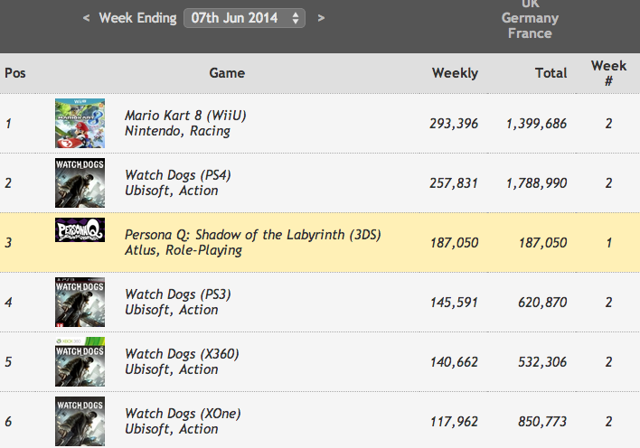Click week number 1 in Persona Q row

coord(609,243)
